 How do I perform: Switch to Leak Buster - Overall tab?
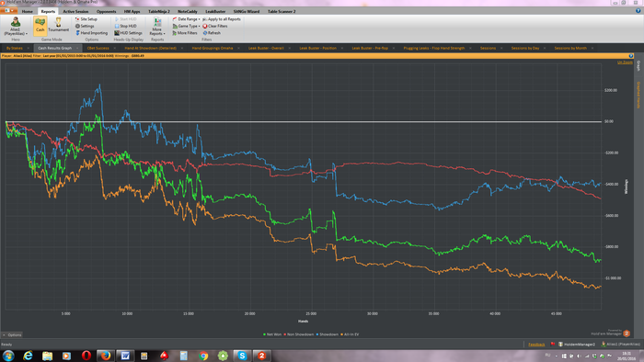(x=266, y=48)
